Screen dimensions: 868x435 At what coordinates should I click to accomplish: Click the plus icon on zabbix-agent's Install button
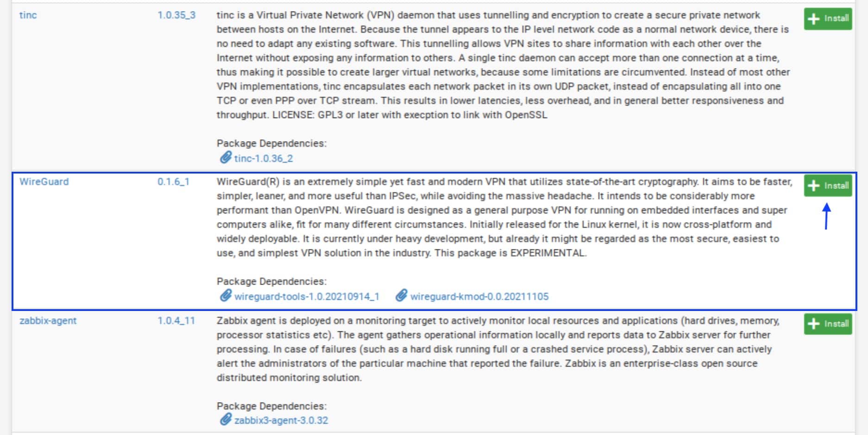[x=813, y=323]
